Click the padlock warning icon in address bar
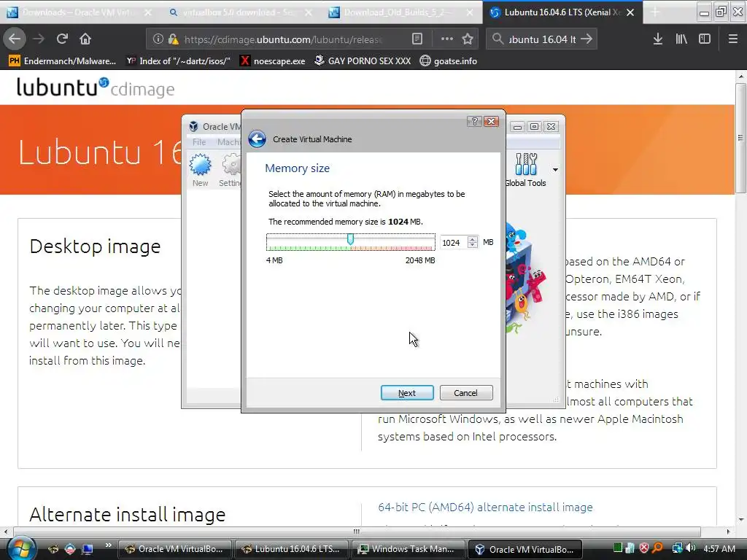The width and height of the screenshot is (747, 560). [x=173, y=39]
